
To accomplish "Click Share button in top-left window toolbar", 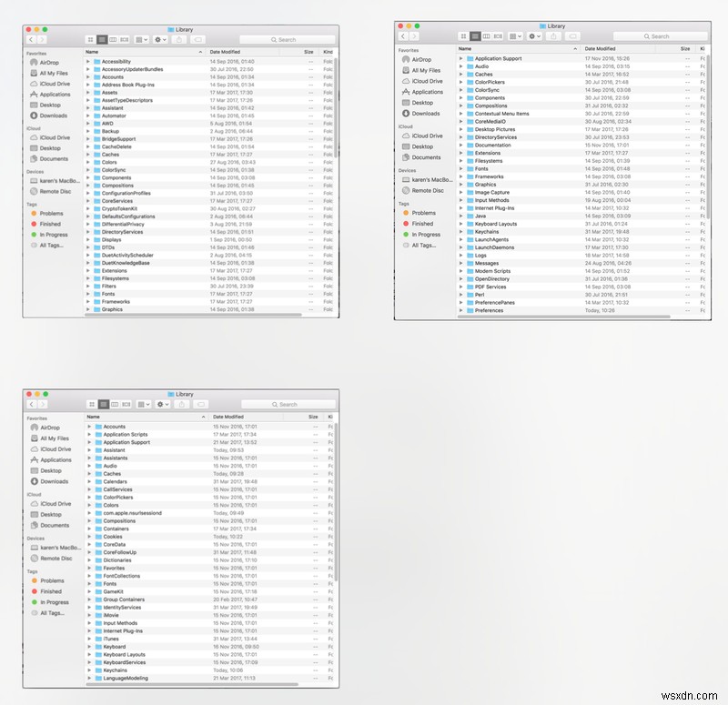I will click(179, 40).
